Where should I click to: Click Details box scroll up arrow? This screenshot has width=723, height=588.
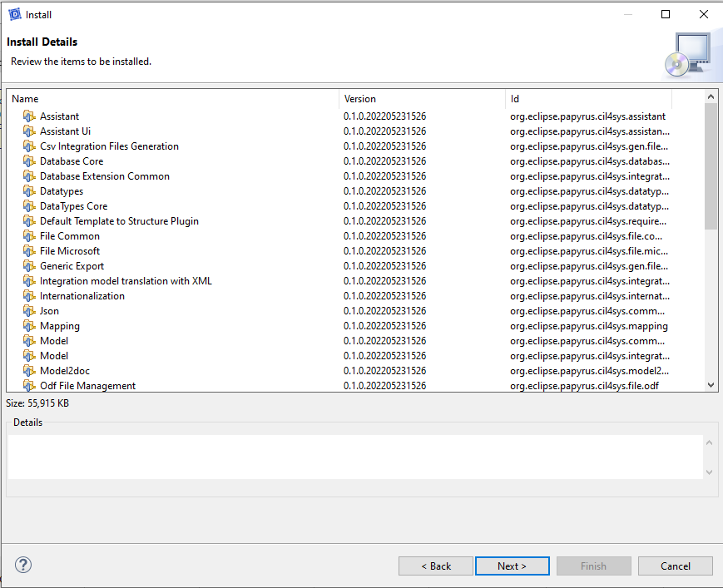[x=709, y=442]
